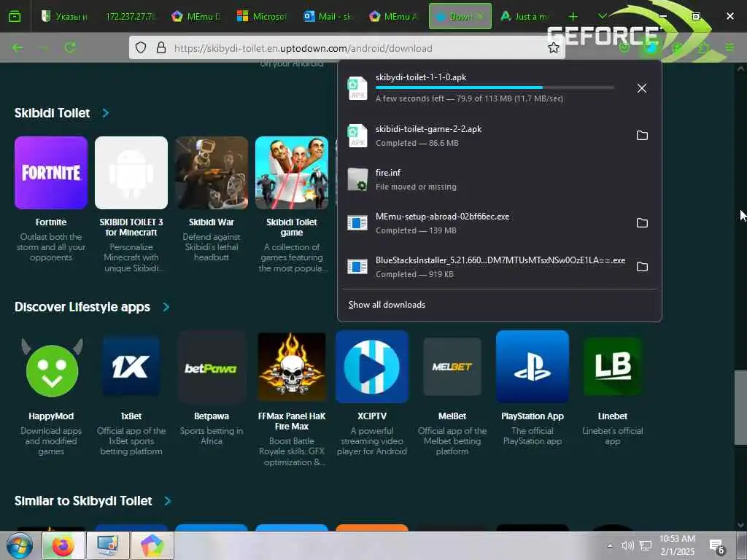Open the Skibidi War app thumbnail
This screenshot has height=560, width=747.
pyautogui.click(x=212, y=173)
